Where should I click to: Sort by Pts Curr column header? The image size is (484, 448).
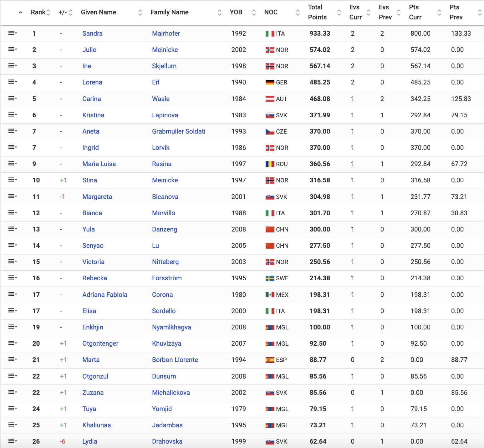pos(415,12)
